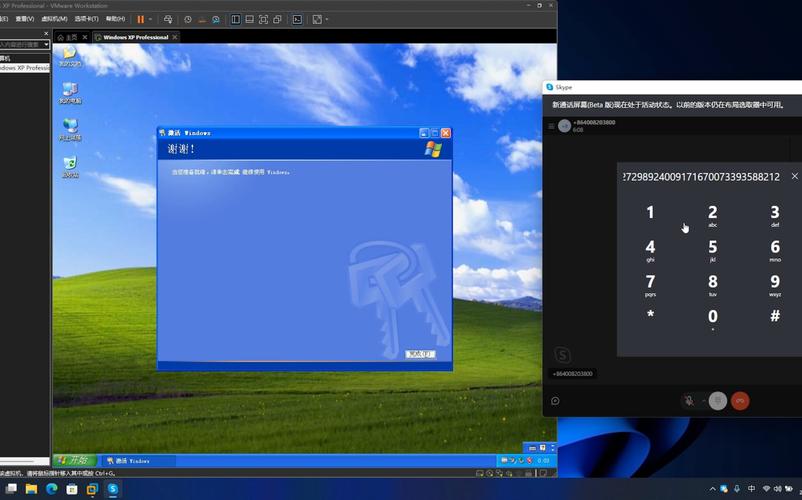
Task: Dial digit 4 ghi on Skype keypad
Action: coord(650,250)
